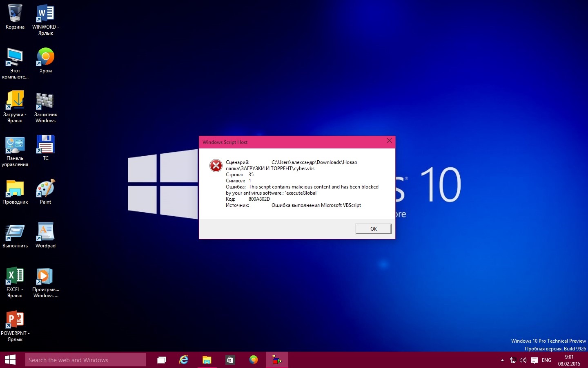Open the Корзина recycle bin icon
Screen dimensions: 588x368
pyautogui.click(x=15, y=13)
